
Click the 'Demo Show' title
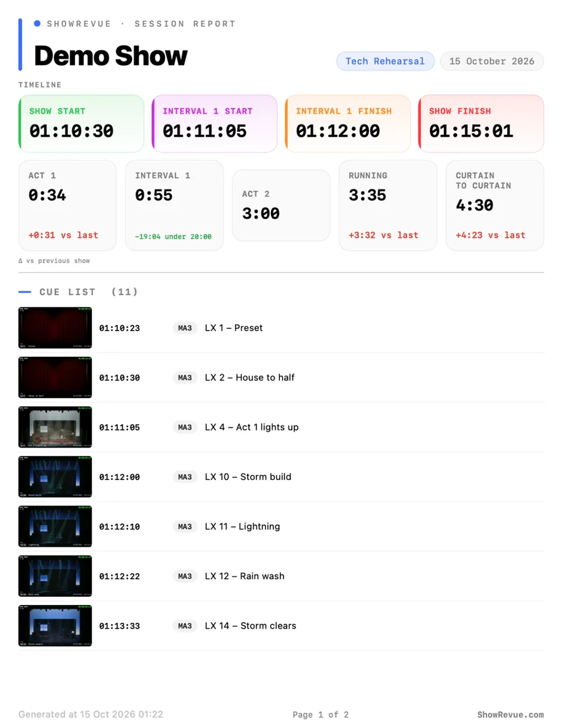click(111, 56)
